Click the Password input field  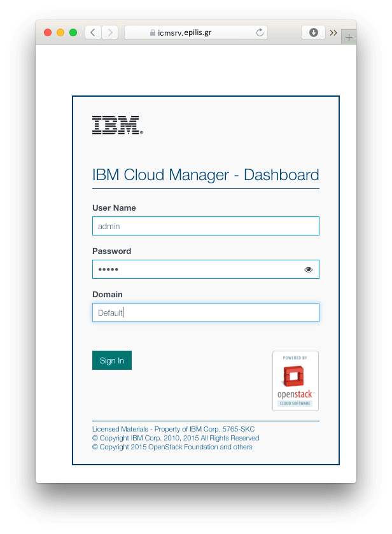pyautogui.click(x=206, y=269)
